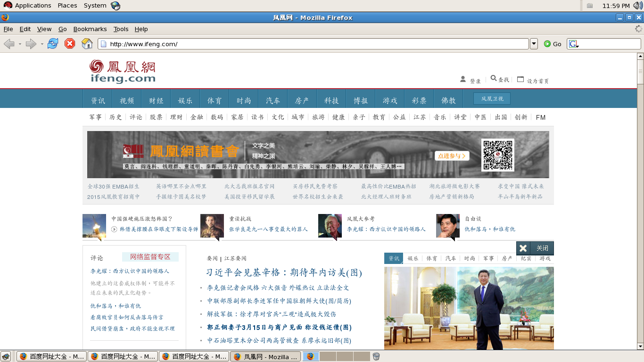Screen dimensions: 644x362
Task: Open the Bookmarks menu
Action: tap(90, 29)
